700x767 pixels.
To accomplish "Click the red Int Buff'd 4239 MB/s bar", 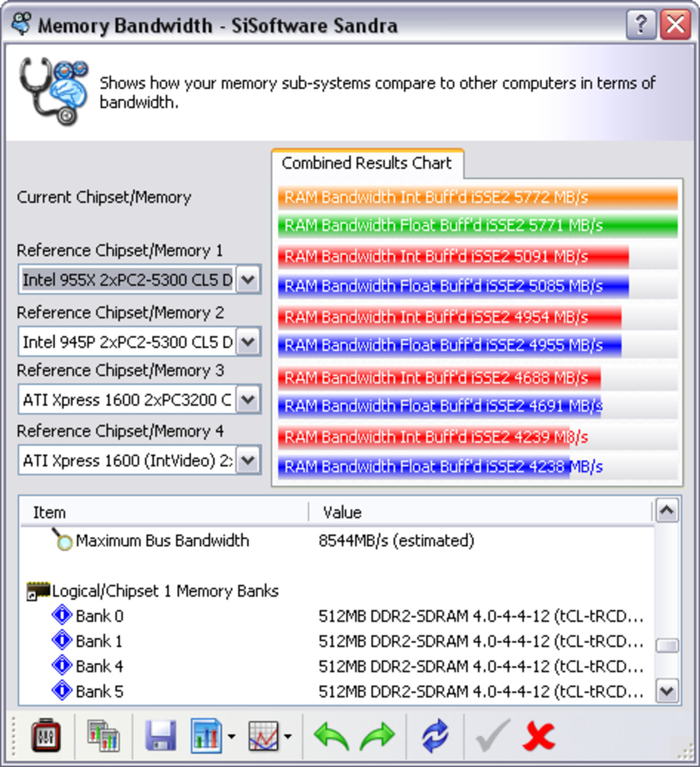I will pyautogui.click(x=424, y=437).
